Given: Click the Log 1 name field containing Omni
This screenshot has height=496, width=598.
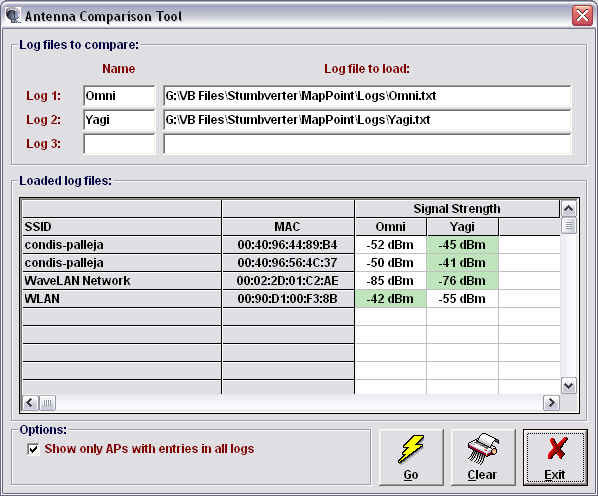Looking at the screenshot, I should pos(119,96).
